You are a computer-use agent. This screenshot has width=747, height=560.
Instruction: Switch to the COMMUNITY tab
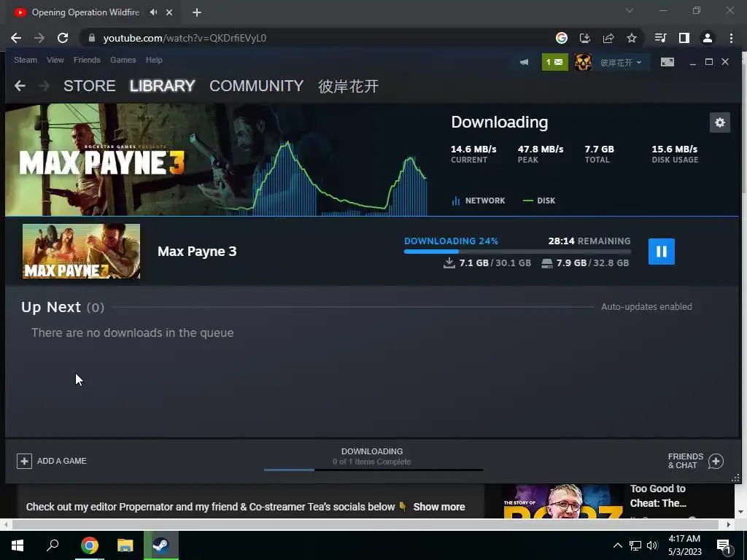pyautogui.click(x=256, y=86)
